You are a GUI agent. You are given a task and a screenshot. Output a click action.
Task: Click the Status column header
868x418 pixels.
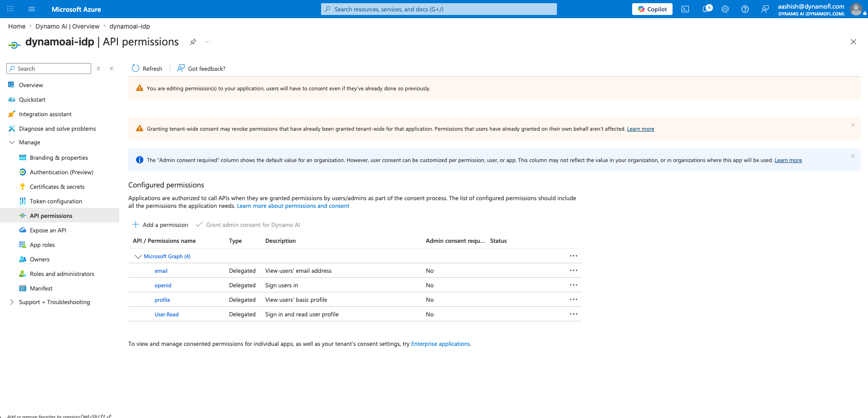pos(498,241)
